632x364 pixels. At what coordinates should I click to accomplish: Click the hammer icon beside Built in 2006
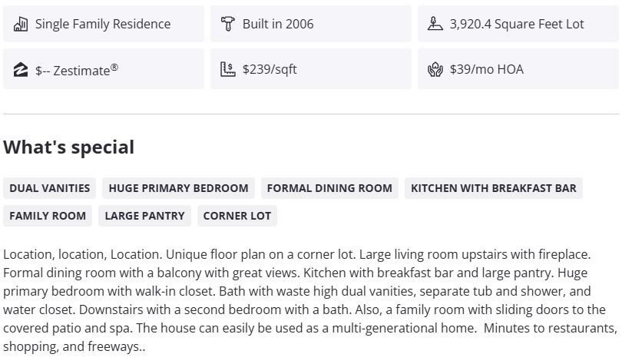[227, 24]
